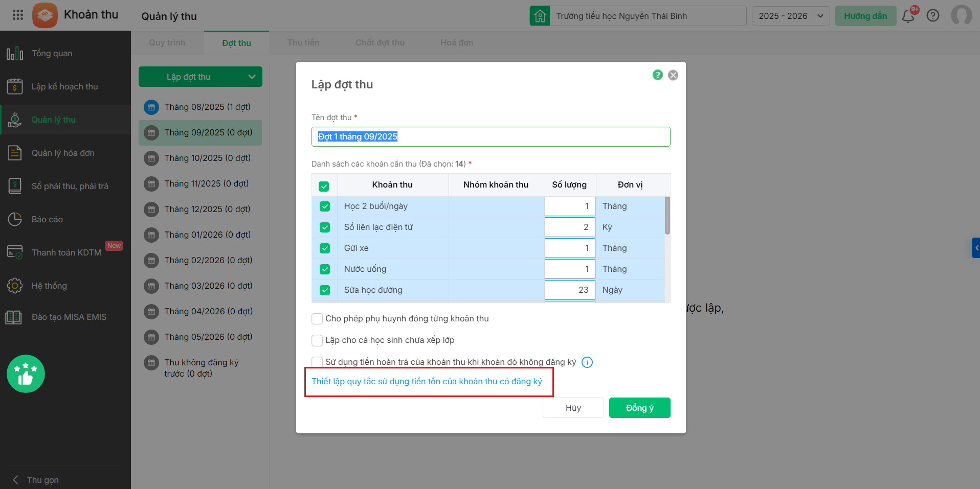Close the Lập đợt thu dialog
Screen dimensions: 980x489
click(673, 75)
